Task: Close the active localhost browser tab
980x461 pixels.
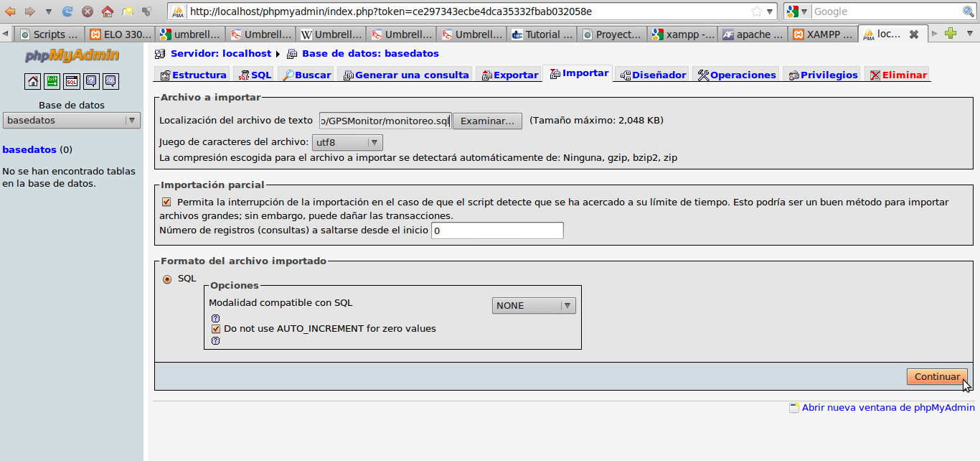Action: [x=913, y=34]
